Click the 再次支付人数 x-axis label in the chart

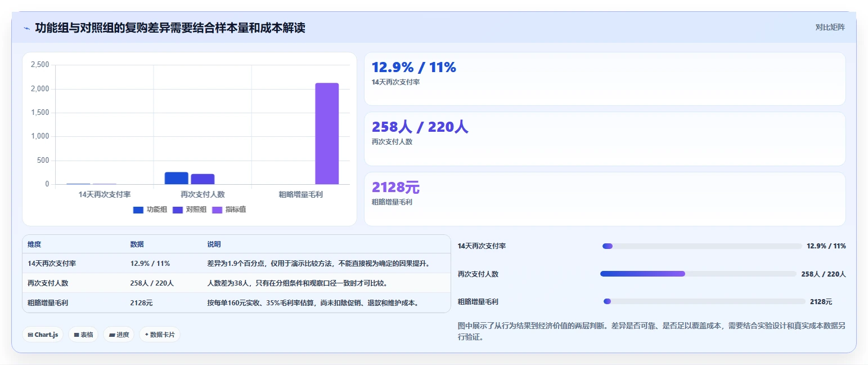pyautogui.click(x=203, y=194)
